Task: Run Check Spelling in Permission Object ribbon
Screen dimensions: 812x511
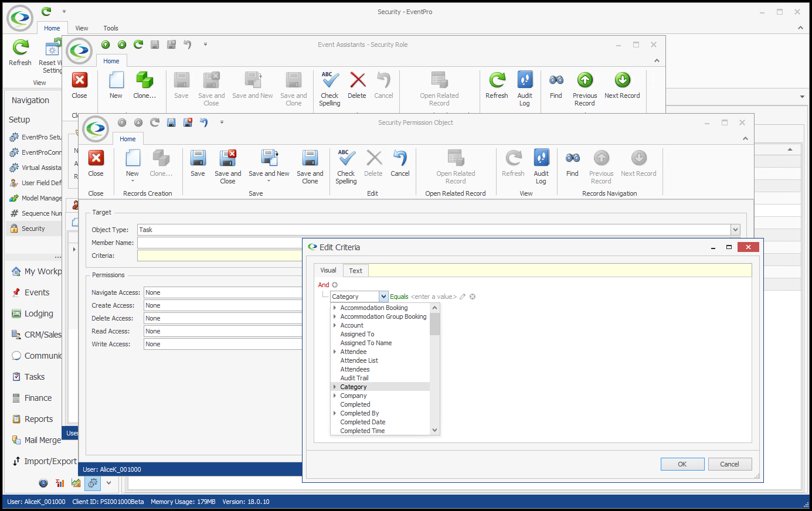Action: [x=346, y=167]
